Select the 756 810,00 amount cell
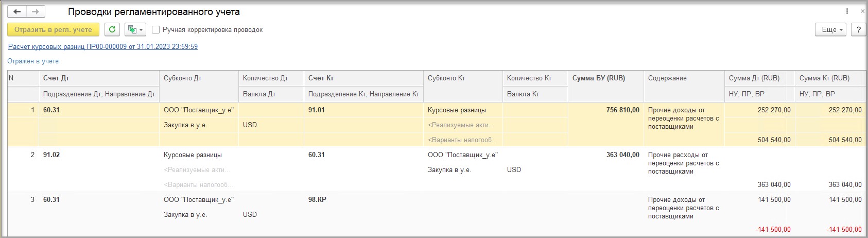 coord(622,110)
